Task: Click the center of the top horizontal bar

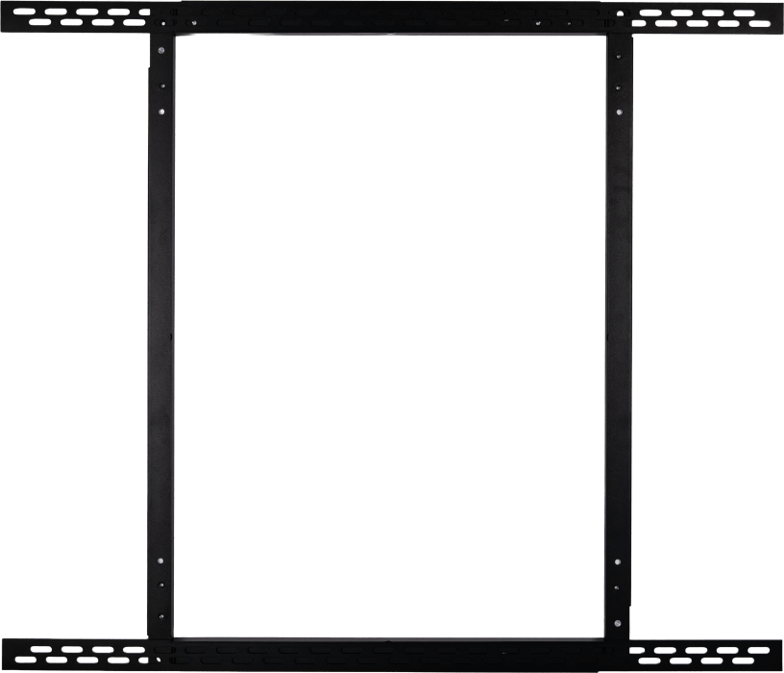Action: pos(390,17)
